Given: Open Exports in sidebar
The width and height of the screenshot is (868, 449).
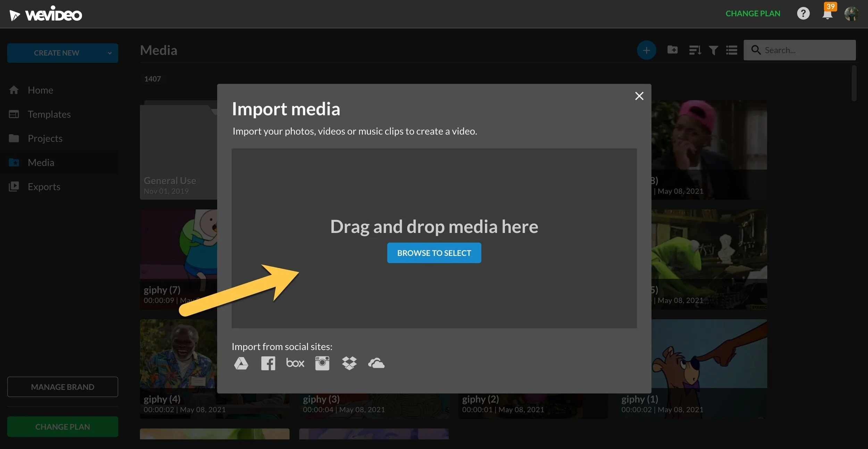Looking at the screenshot, I should pyautogui.click(x=44, y=187).
